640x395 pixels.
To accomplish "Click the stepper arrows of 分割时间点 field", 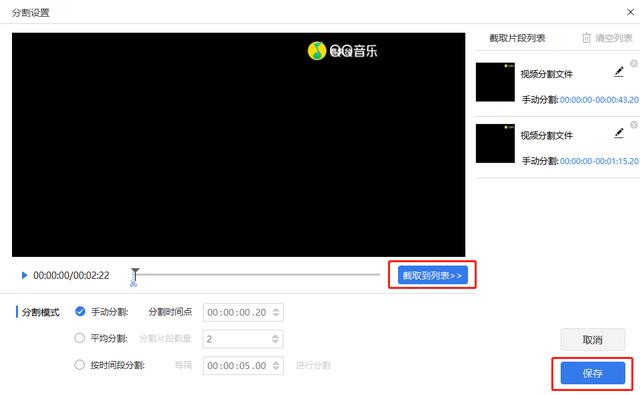I will coord(276,313).
